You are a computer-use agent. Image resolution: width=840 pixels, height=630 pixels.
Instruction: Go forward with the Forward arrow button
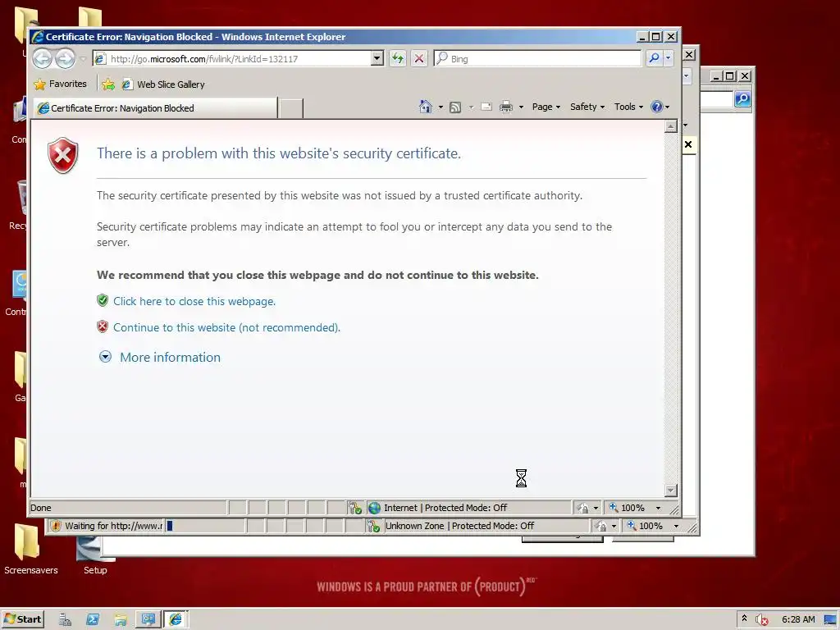coord(66,58)
